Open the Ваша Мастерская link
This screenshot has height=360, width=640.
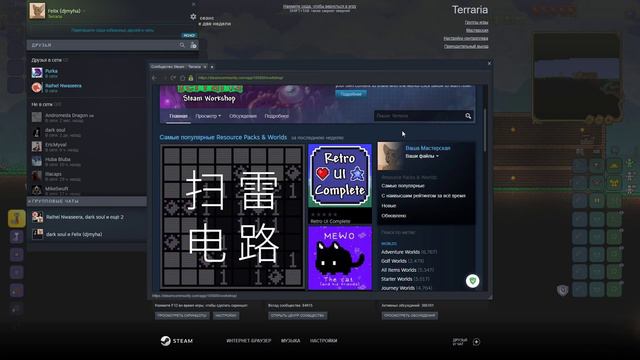tap(428, 148)
